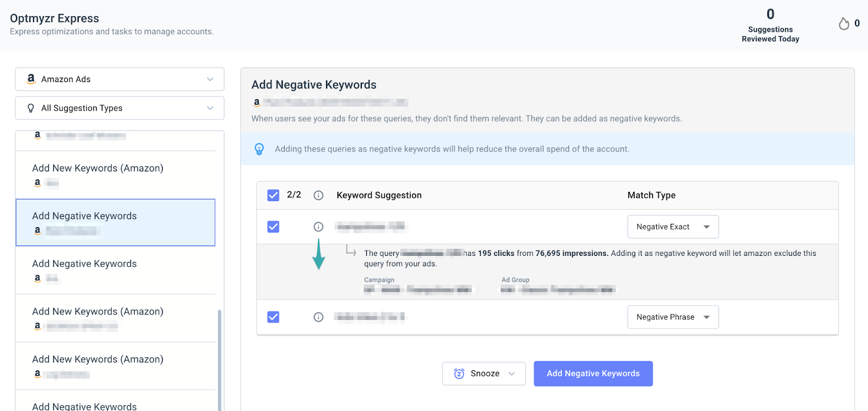Click the Add Negative Keywords blue button
The image size is (868, 411).
click(593, 374)
